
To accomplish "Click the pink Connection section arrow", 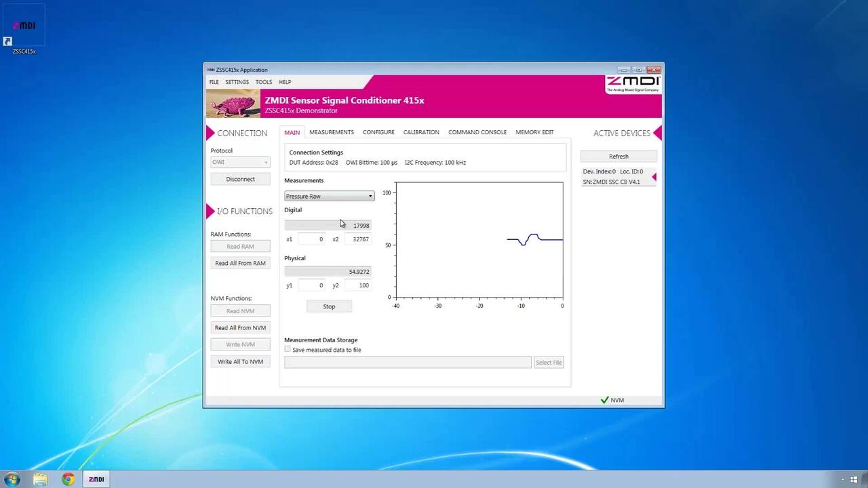I will [x=210, y=133].
